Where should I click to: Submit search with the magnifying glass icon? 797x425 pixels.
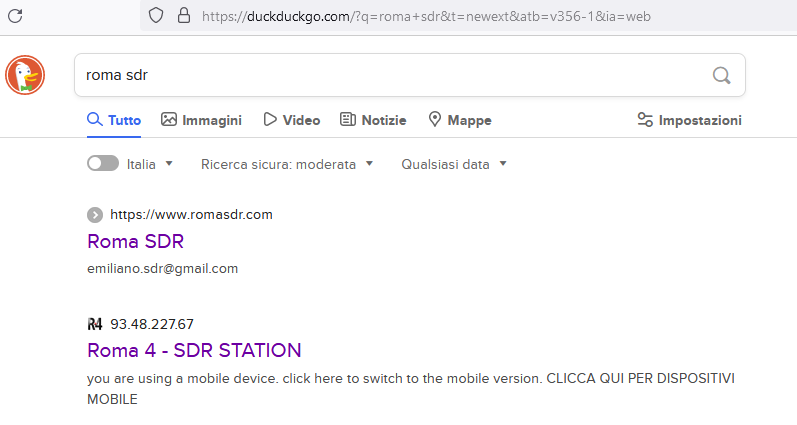721,75
